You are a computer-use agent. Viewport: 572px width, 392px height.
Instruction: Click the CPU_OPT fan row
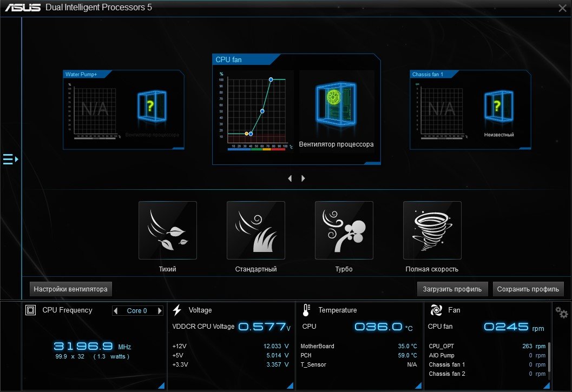coord(487,346)
